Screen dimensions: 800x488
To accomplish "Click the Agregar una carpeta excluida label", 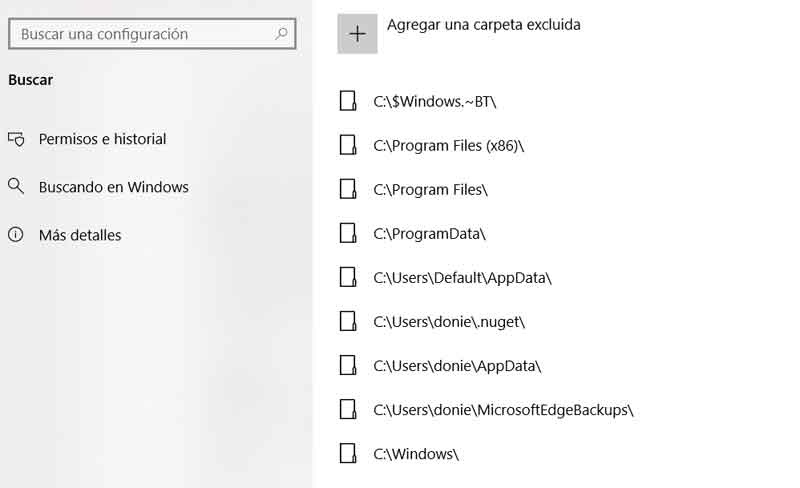I will pos(483,24).
